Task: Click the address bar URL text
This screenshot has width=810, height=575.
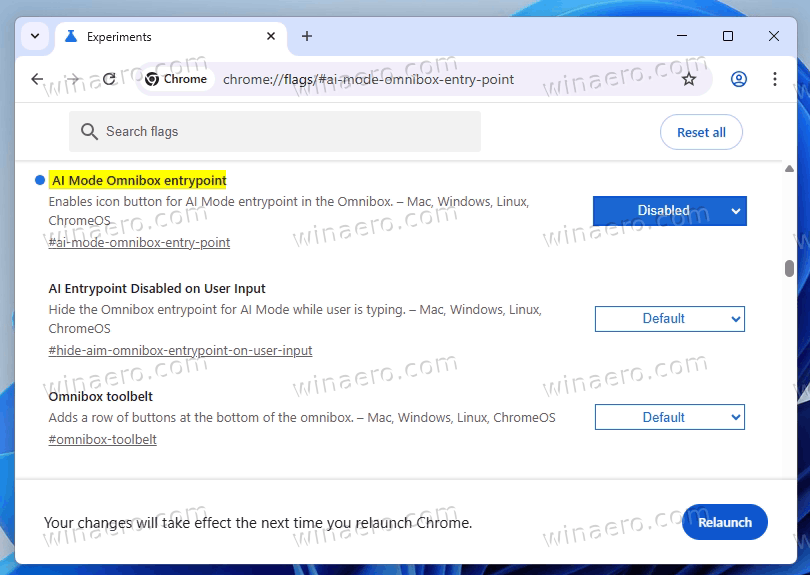Action: pyautogui.click(x=368, y=80)
